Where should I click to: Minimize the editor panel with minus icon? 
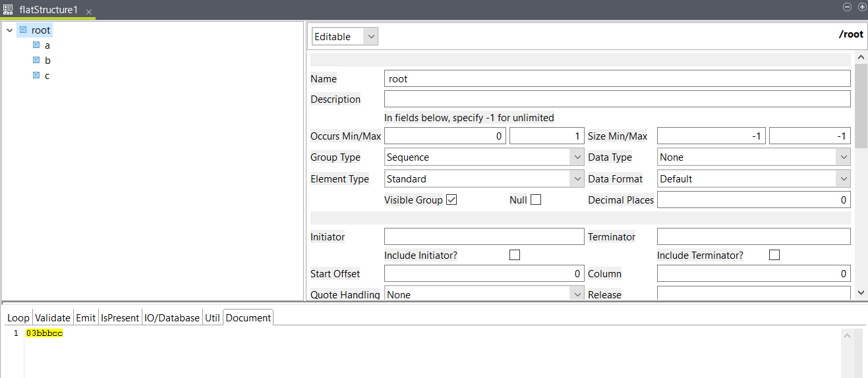point(848,7)
